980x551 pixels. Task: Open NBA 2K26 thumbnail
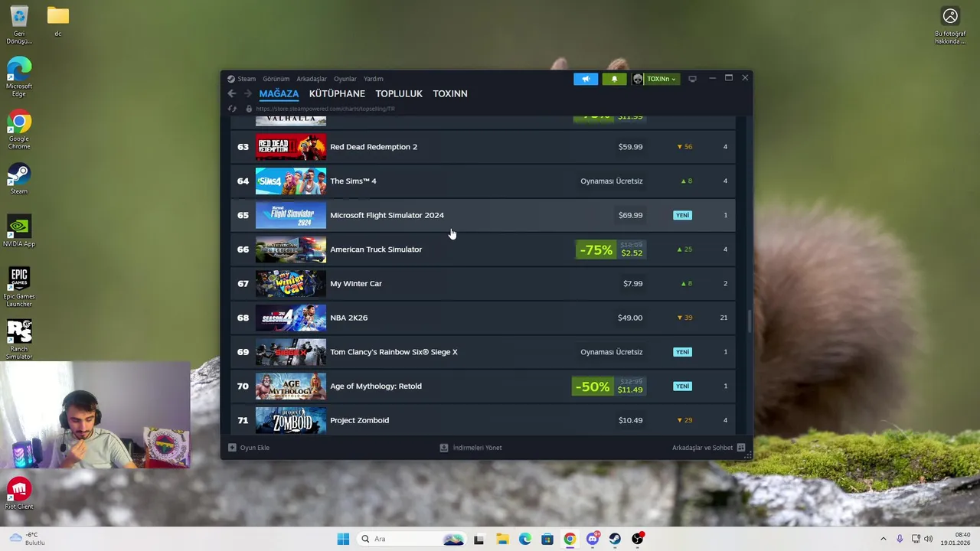tap(291, 318)
